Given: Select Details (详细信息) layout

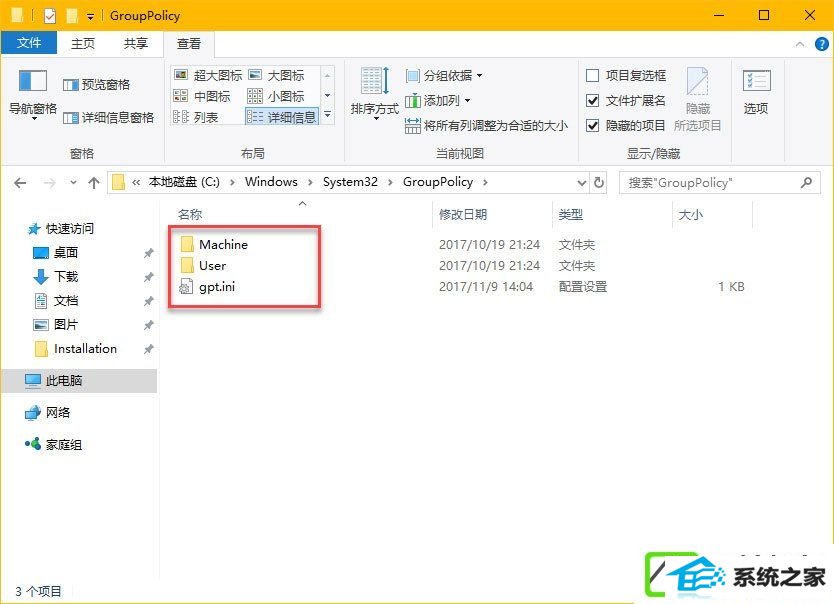Looking at the screenshot, I should [x=282, y=117].
